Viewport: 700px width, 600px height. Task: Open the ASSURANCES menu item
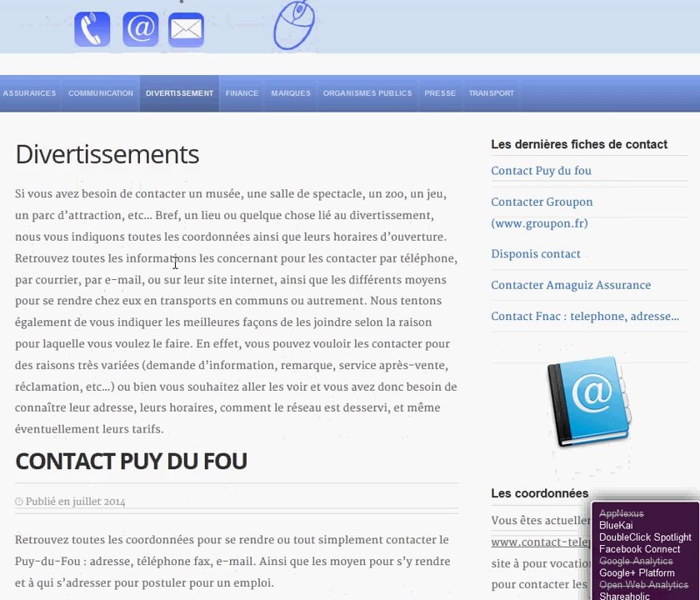point(29,93)
